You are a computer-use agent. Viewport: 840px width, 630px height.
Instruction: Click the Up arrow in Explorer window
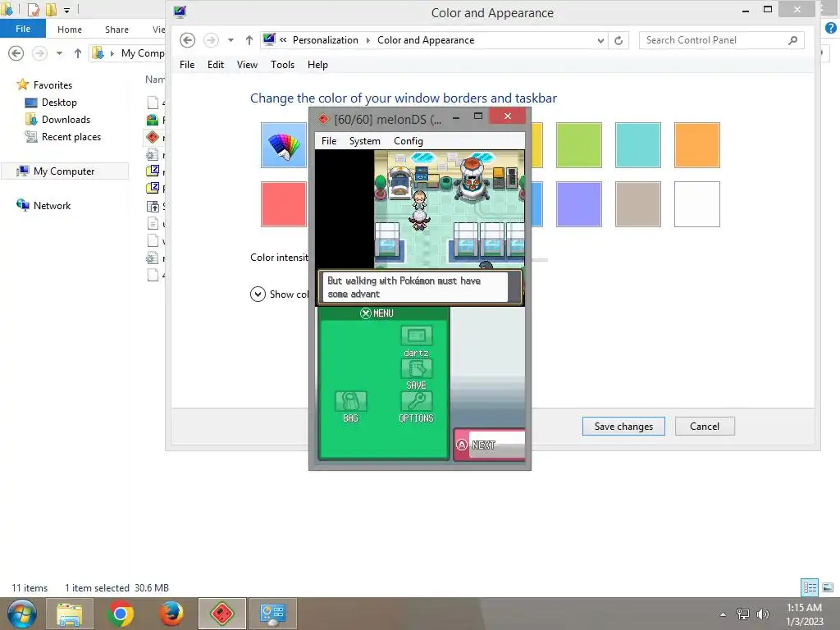tap(78, 53)
